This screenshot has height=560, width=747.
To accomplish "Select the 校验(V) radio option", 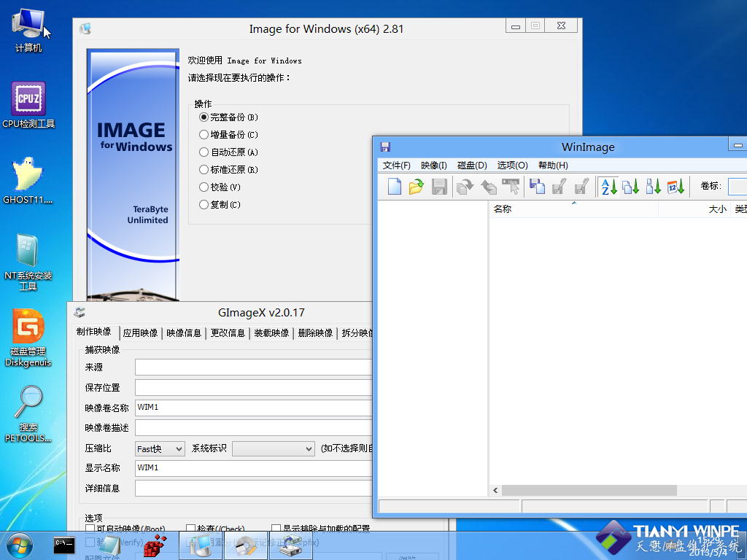I will coord(220,187).
